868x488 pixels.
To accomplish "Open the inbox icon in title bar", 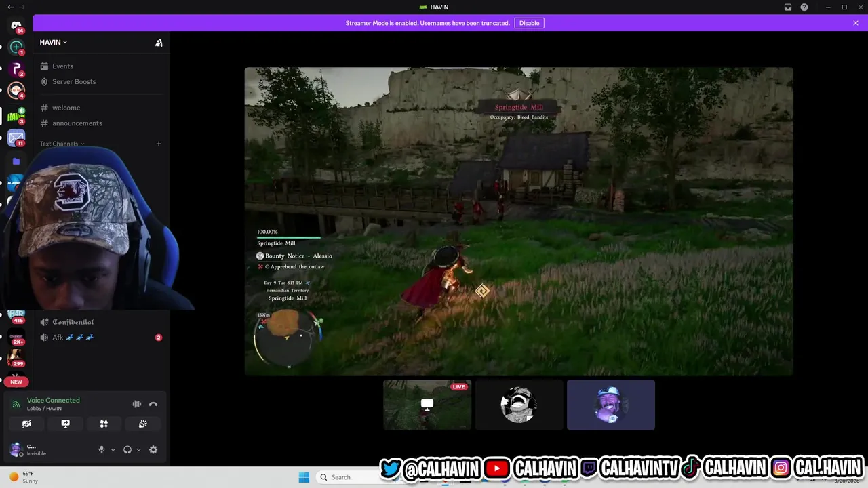I will pyautogui.click(x=788, y=7).
